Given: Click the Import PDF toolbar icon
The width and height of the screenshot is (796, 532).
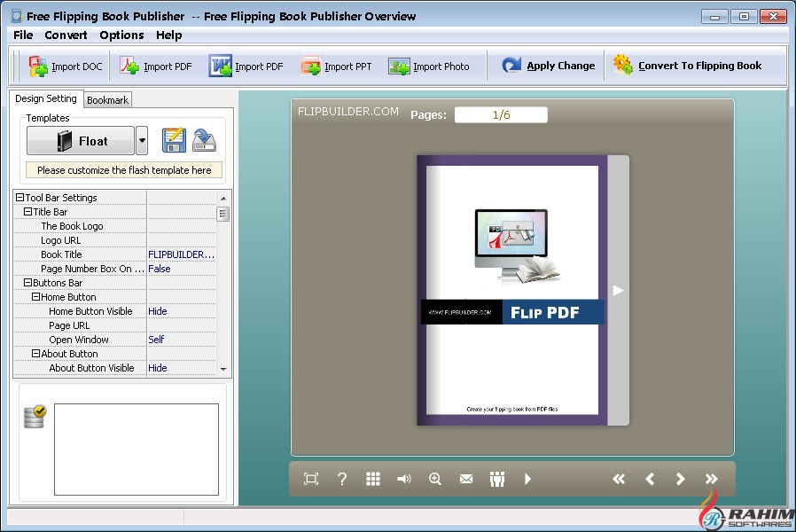Looking at the screenshot, I should click(129, 65).
